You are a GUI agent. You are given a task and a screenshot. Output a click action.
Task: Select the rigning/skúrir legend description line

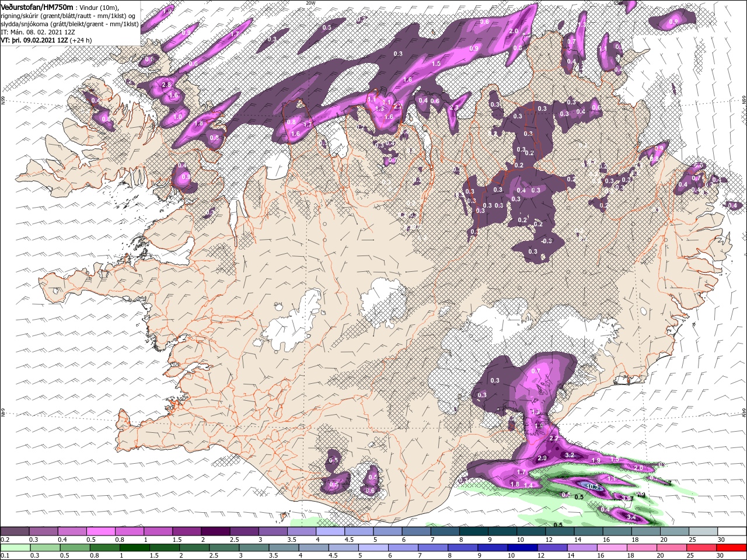(x=69, y=15)
